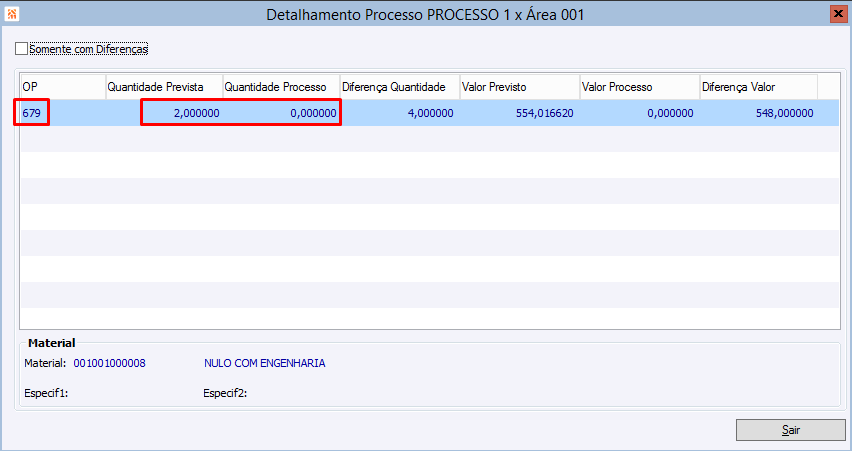Click the Valor Previsto column header
The height and width of the screenshot is (451, 852).
tap(520, 87)
